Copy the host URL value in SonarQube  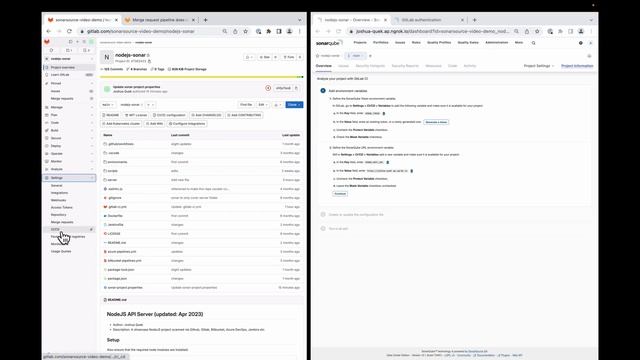tap(411, 171)
